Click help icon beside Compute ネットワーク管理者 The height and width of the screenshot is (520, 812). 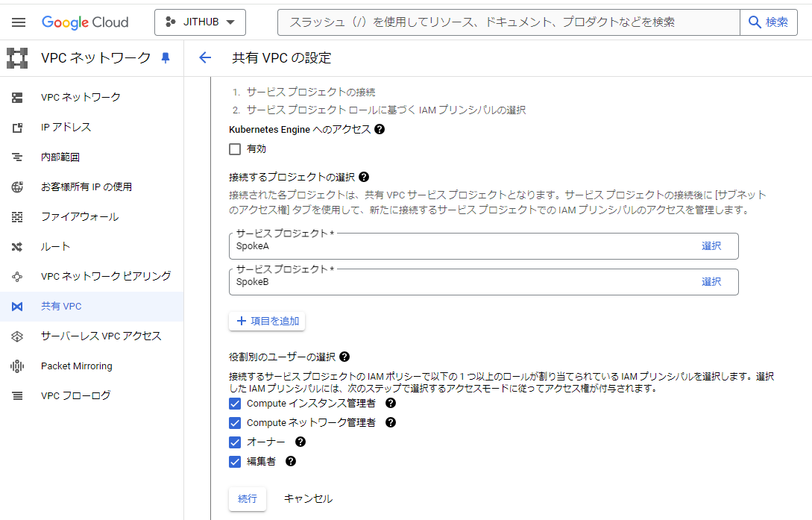(x=390, y=422)
